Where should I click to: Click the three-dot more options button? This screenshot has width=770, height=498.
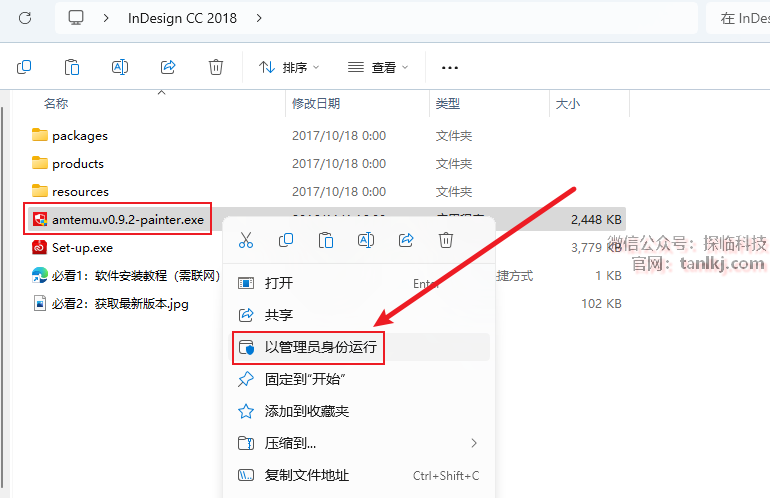[449, 67]
